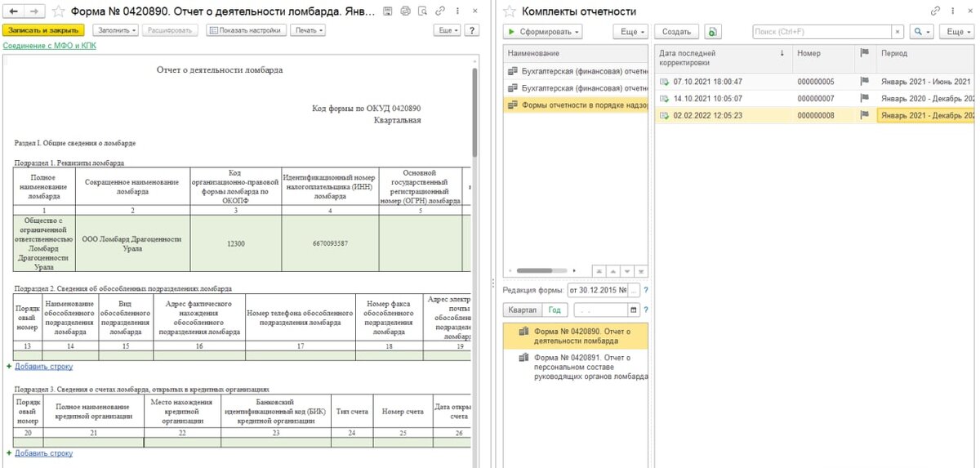Open three-dot menu in Комплекты отчетности title bar
980x468 pixels.
pyautogui.click(x=952, y=11)
